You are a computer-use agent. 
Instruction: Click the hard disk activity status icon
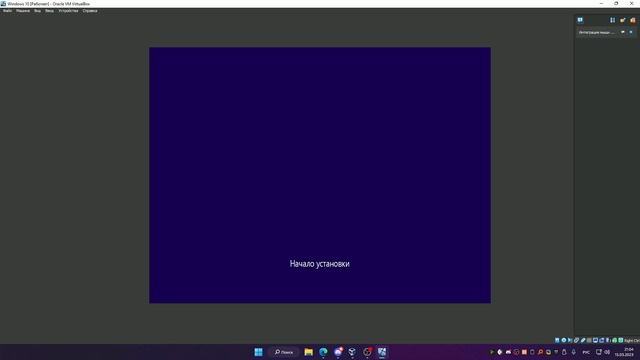click(557, 340)
